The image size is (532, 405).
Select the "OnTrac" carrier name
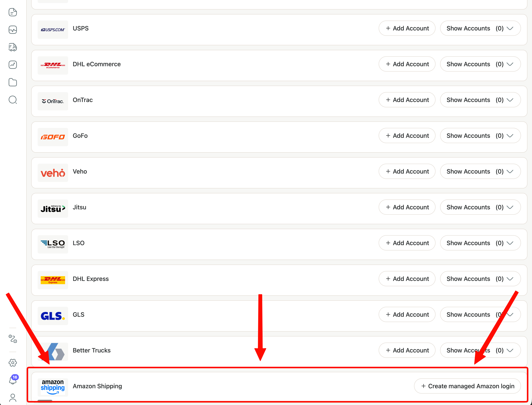coord(83,100)
